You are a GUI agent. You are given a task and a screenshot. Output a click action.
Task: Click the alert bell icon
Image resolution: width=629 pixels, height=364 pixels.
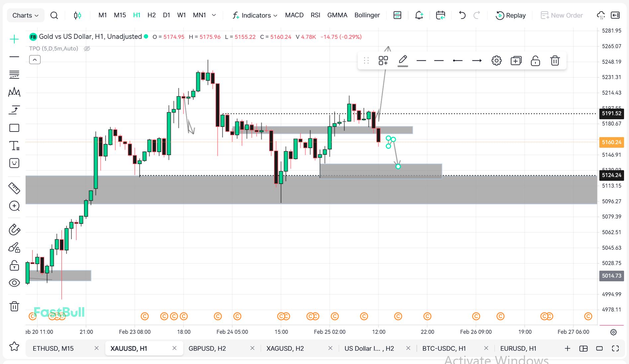point(419,15)
